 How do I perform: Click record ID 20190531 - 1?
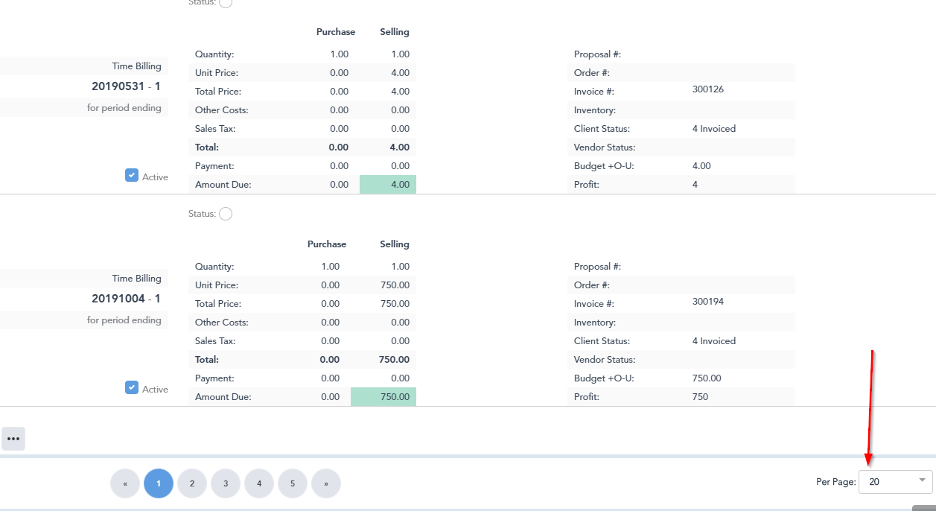[x=126, y=86]
